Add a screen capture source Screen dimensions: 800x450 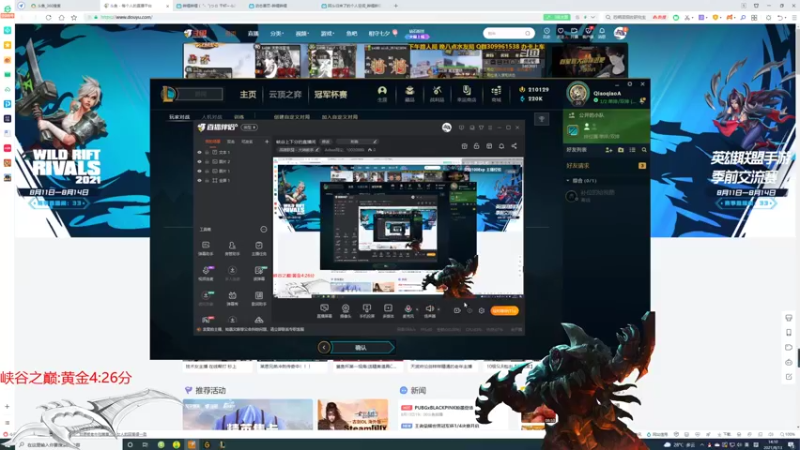click(x=324, y=311)
